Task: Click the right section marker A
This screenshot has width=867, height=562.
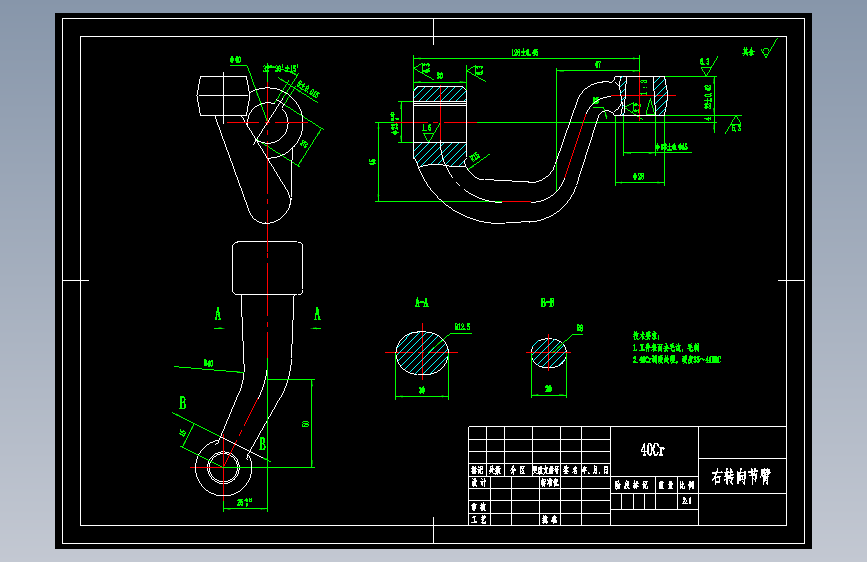Action: pyautogui.click(x=317, y=314)
